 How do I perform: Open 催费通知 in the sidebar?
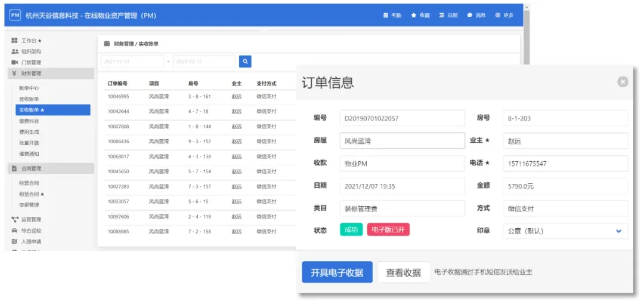point(29,154)
